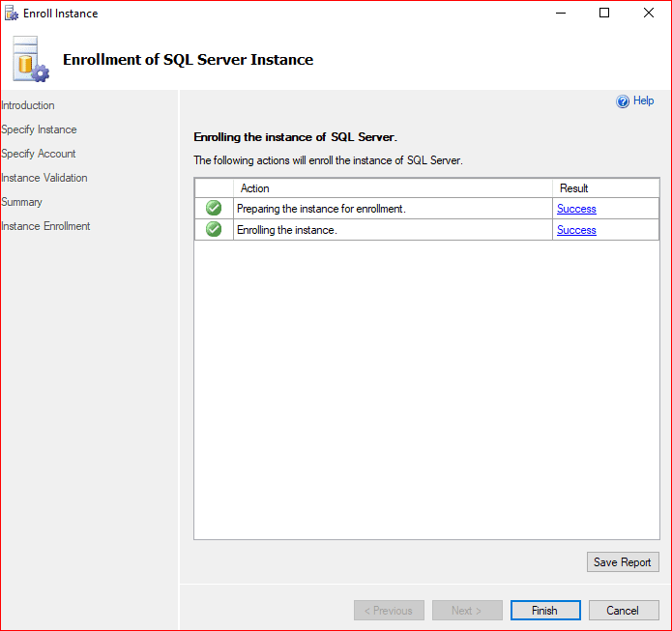Click the Enroll Instance title bar icon
The width and height of the screenshot is (672, 631).
click(x=12, y=14)
